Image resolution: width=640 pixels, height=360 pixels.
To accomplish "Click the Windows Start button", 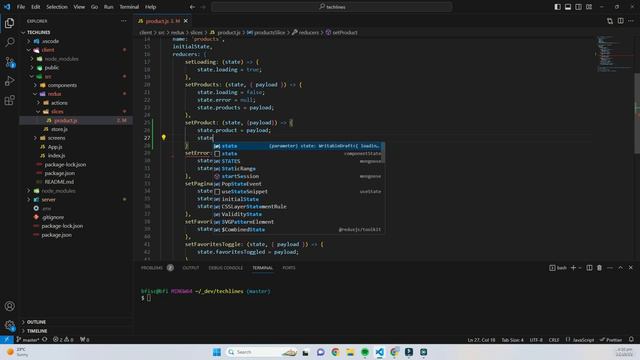I will 217,352.
